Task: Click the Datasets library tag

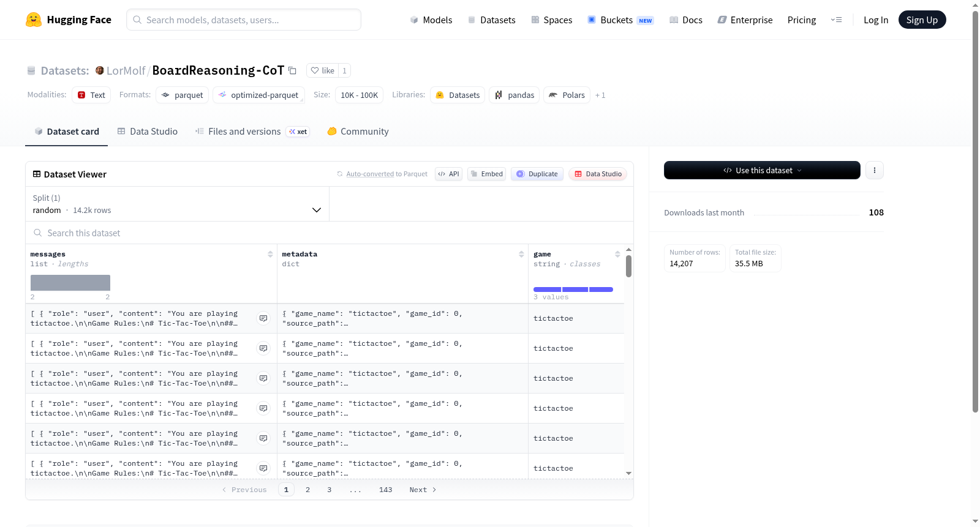Action: tap(458, 95)
